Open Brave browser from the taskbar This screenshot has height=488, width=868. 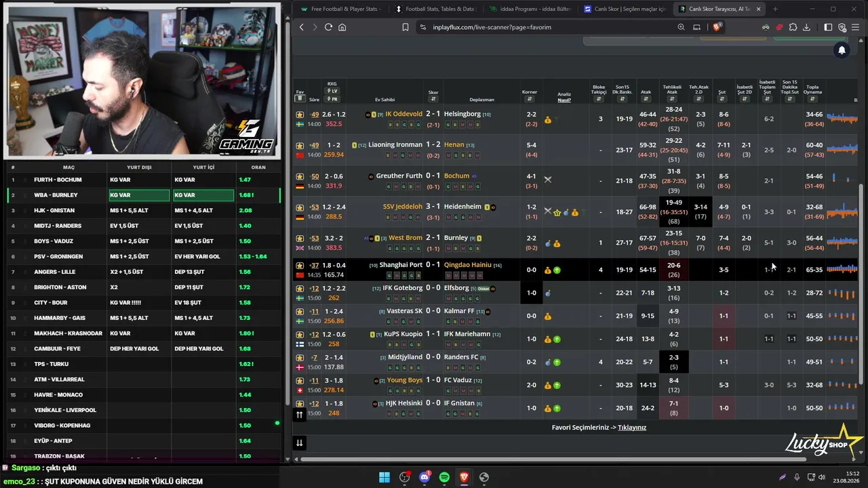(x=464, y=477)
